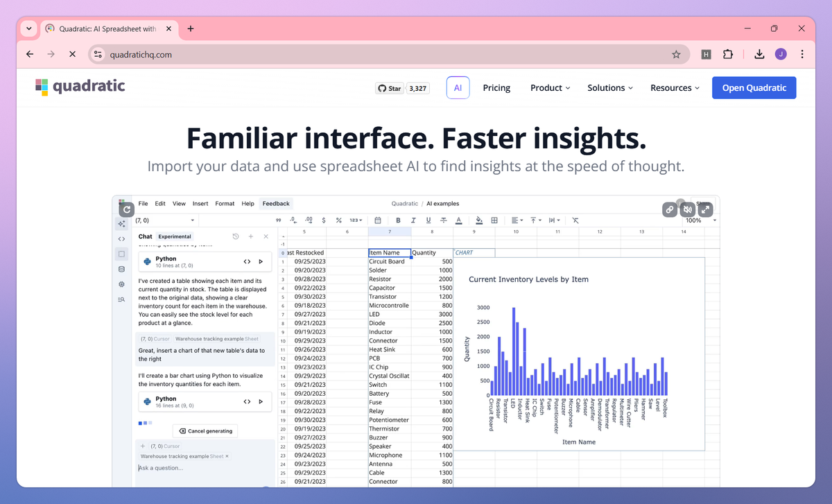
Task: Toggle strikethrough formatting in spreadsheet toolbar
Action: tap(444, 220)
